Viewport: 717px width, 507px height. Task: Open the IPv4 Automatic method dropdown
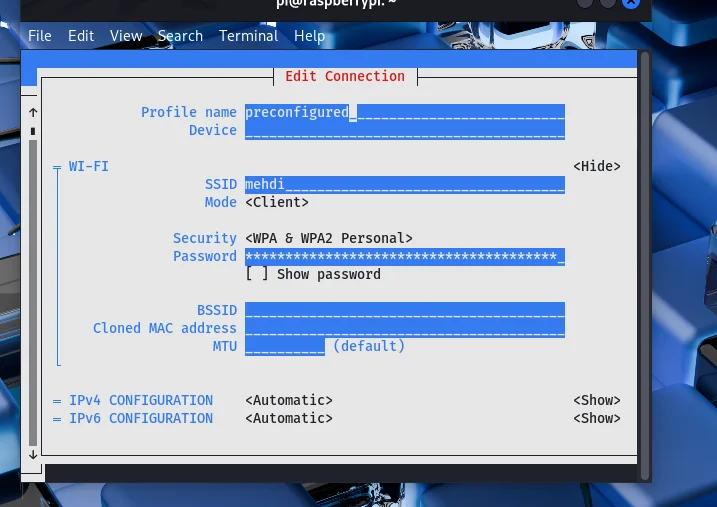289,400
